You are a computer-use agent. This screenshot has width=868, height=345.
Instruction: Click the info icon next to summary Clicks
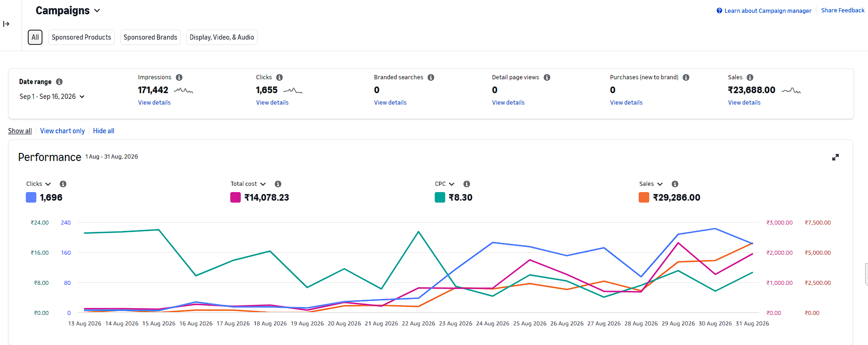tap(279, 77)
